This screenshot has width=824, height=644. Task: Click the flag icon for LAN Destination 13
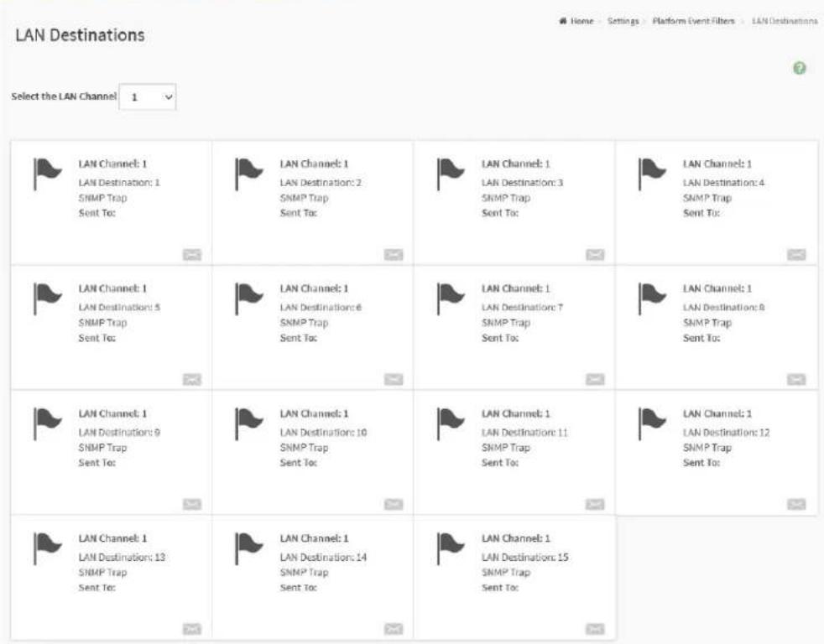coord(48,548)
